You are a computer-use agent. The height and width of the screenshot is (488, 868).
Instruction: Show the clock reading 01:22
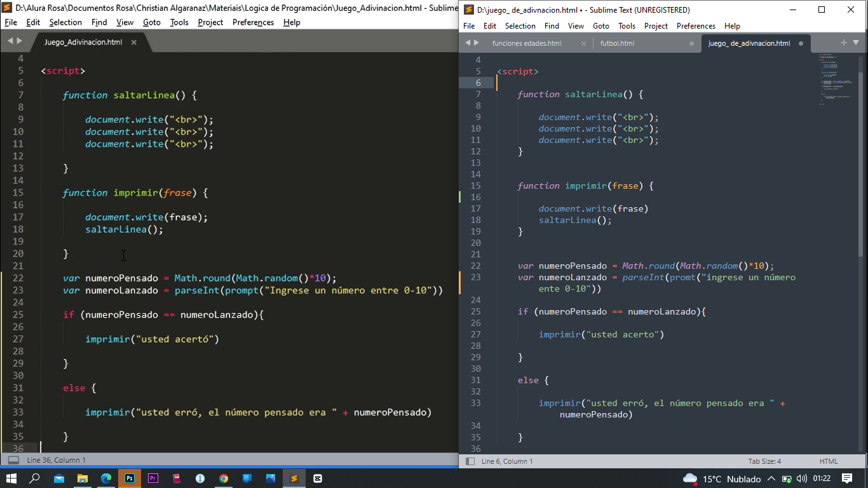point(822,478)
